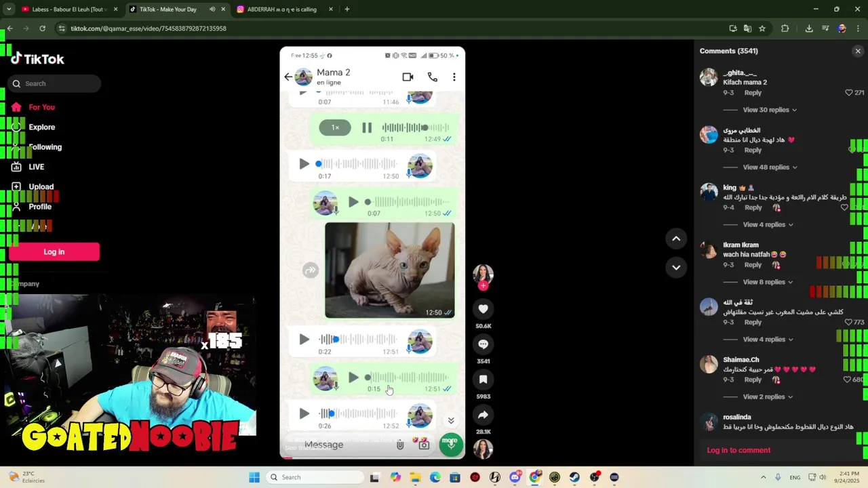868x488 pixels.
Task: Reply to king's comment
Action: [x=753, y=207]
